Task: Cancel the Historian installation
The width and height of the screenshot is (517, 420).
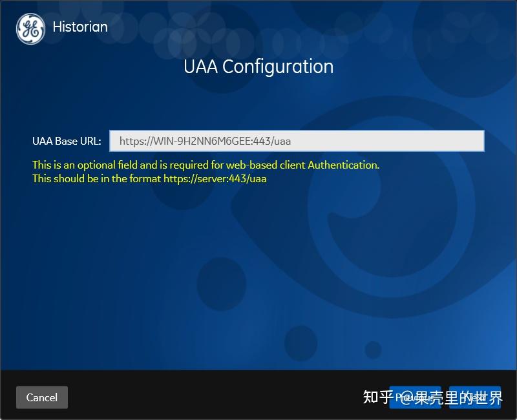Action: (42, 397)
